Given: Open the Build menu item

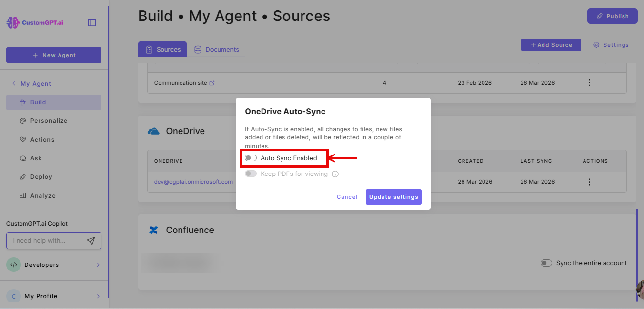Looking at the screenshot, I should [54, 102].
